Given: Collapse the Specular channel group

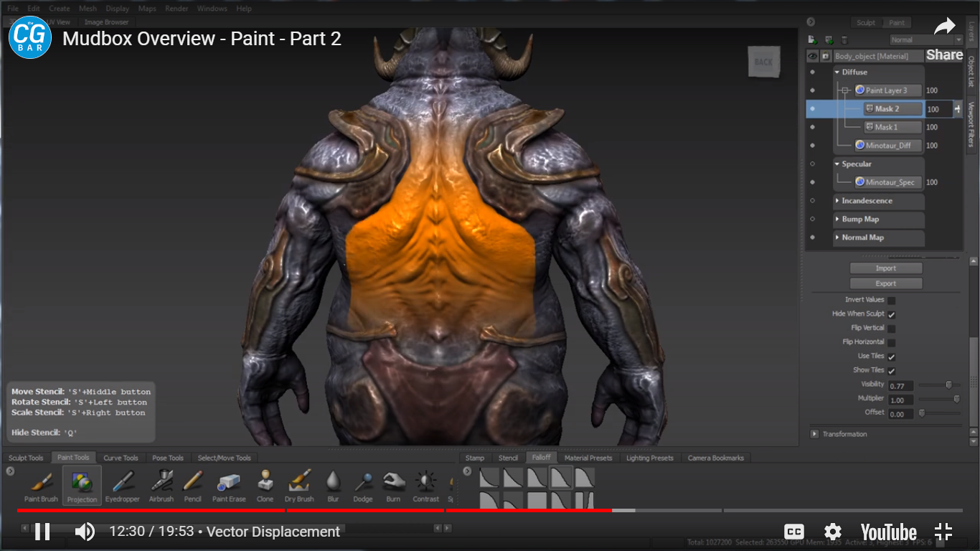Looking at the screenshot, I should 837,164.
